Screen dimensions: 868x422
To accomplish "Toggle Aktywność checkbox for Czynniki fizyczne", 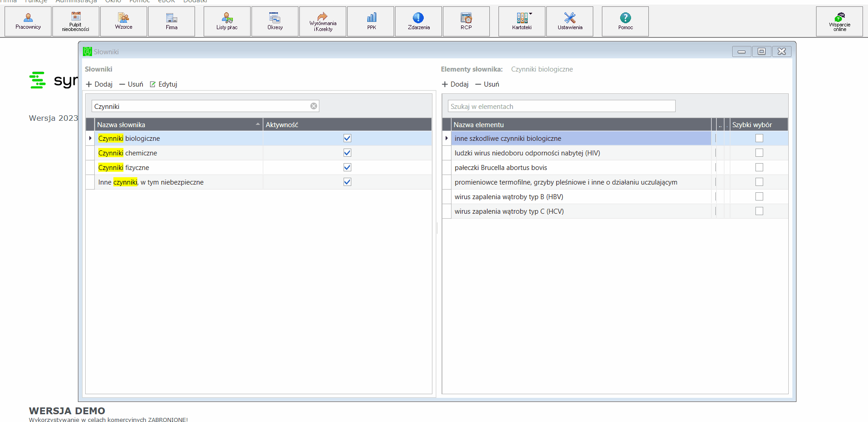I will [347, 167].
